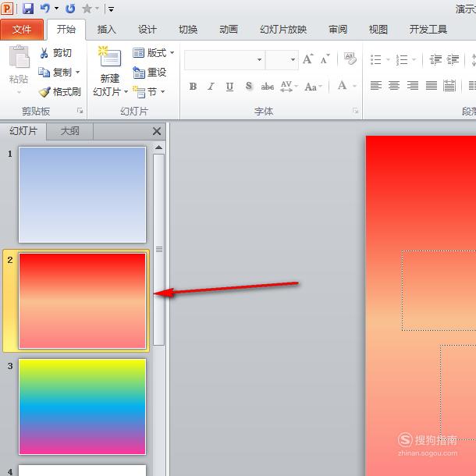Select slide 3 rainbow gradient thumbnail

[x=82, y=407]
